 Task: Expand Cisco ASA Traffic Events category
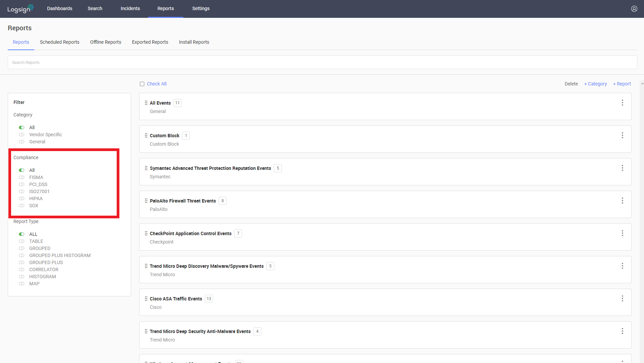point(385,302)
